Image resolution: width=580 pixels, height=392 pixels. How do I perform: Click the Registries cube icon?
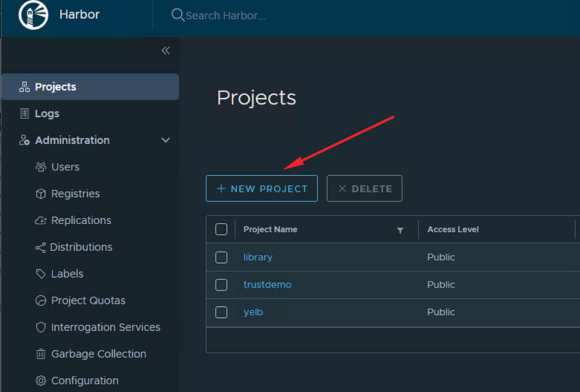tap(41, 193)
